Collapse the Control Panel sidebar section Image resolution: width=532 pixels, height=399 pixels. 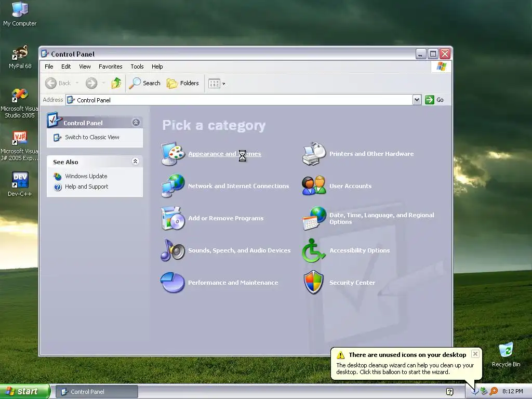click(x=136, y=123)
